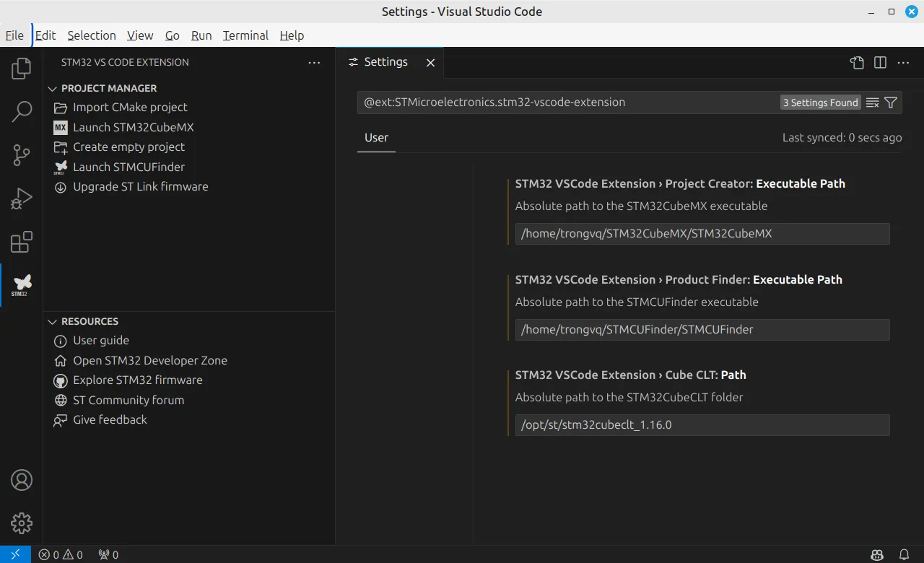Click the remote window status bar icon
The image size is (924, 563).
click(x=15, y=554)
